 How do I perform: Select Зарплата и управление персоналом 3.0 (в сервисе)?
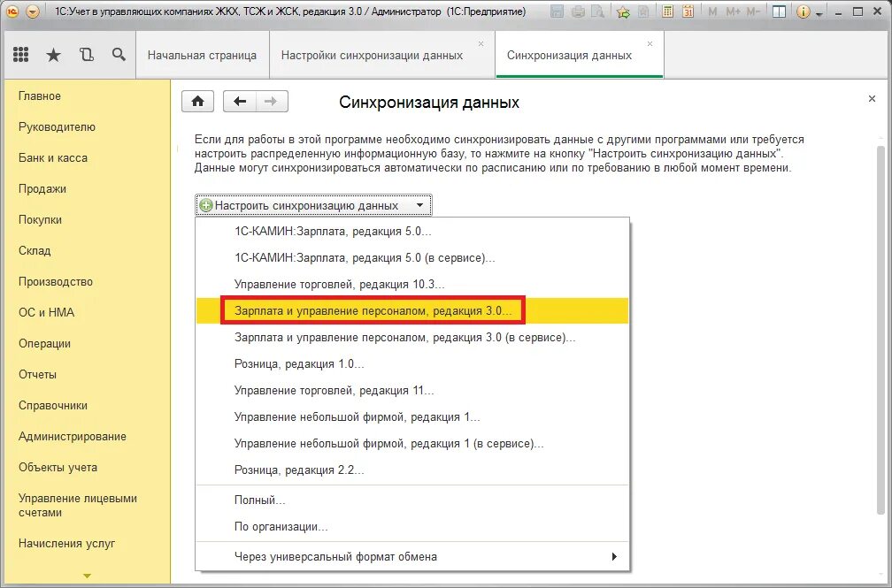(x=412, y=337)
